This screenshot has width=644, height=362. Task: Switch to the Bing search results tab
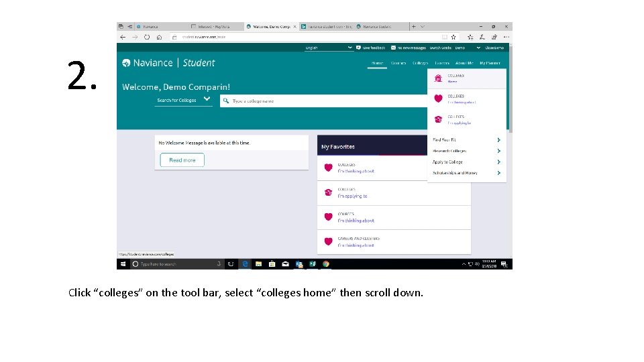click(327, 26)
